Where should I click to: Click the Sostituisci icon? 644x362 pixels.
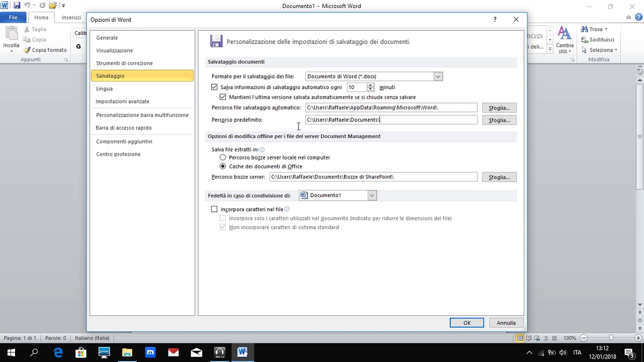585,40
